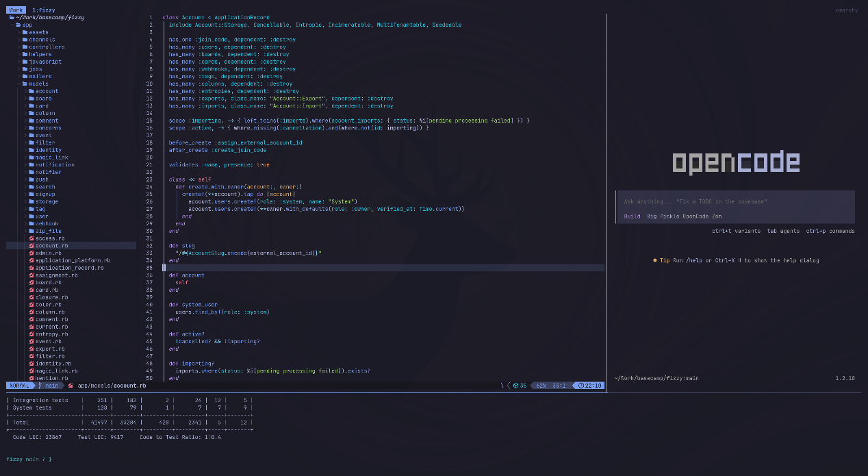Image resolution: width=868 pixels, height=476 pixels.
Task: Collapse the models directory chevron
Action: point(18,84)
